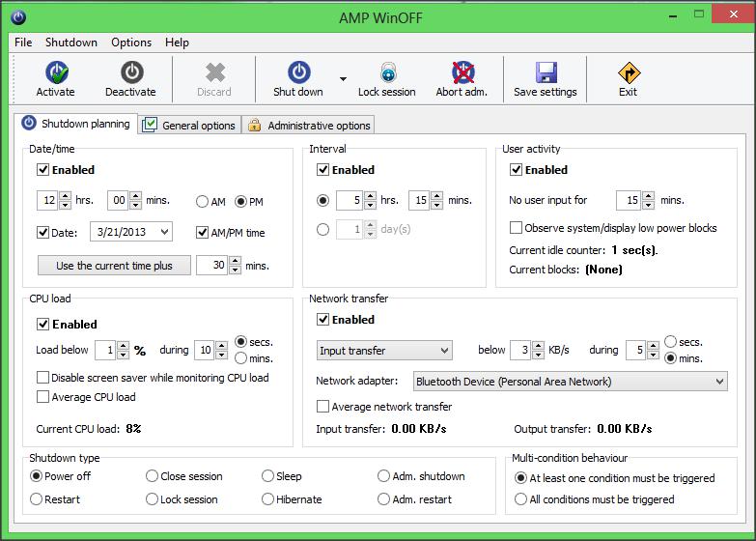Increase network below KB/s with up arrow
This screenshot has width=756, height=541.
point(538,346)
